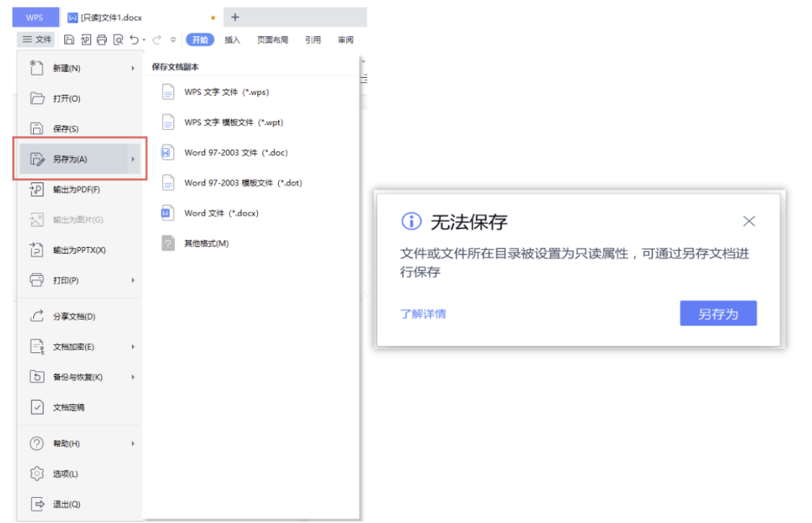Click the export to PDF toolbar icon
The height and width of the screenshot is (523, 812).
86,40
